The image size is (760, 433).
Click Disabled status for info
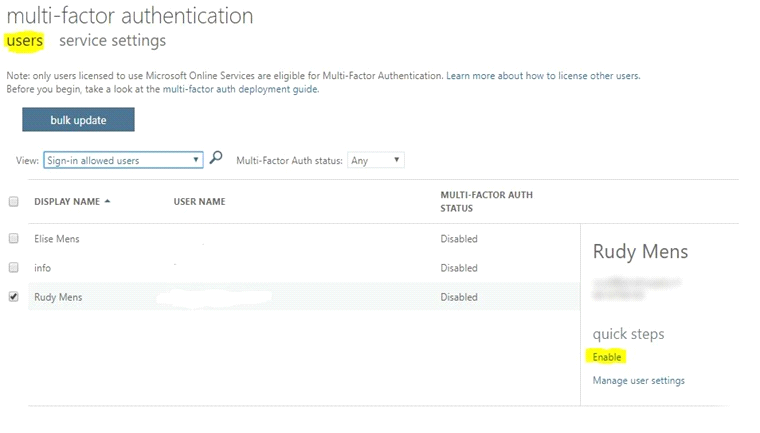point(459,268)
